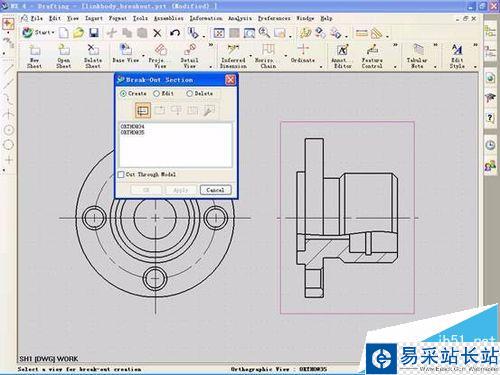Open the History clock sidebar icon
The height and width of the screenshot is (375, 500).
[490, 145]
